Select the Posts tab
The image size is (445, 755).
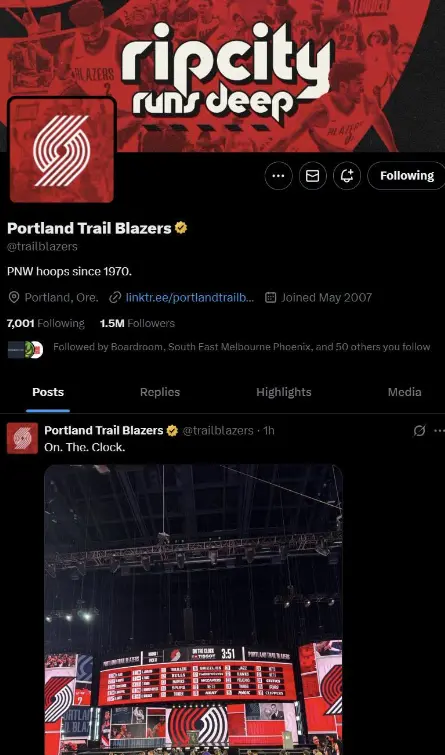48,392
